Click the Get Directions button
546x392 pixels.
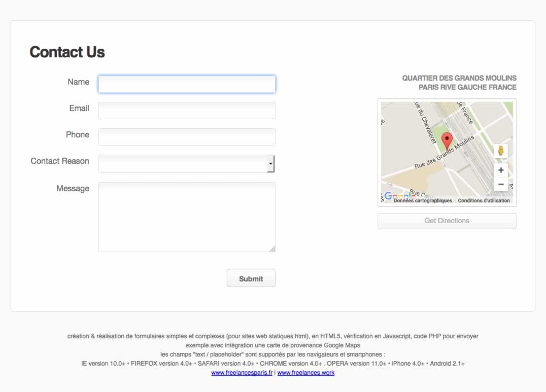(447, 221)
